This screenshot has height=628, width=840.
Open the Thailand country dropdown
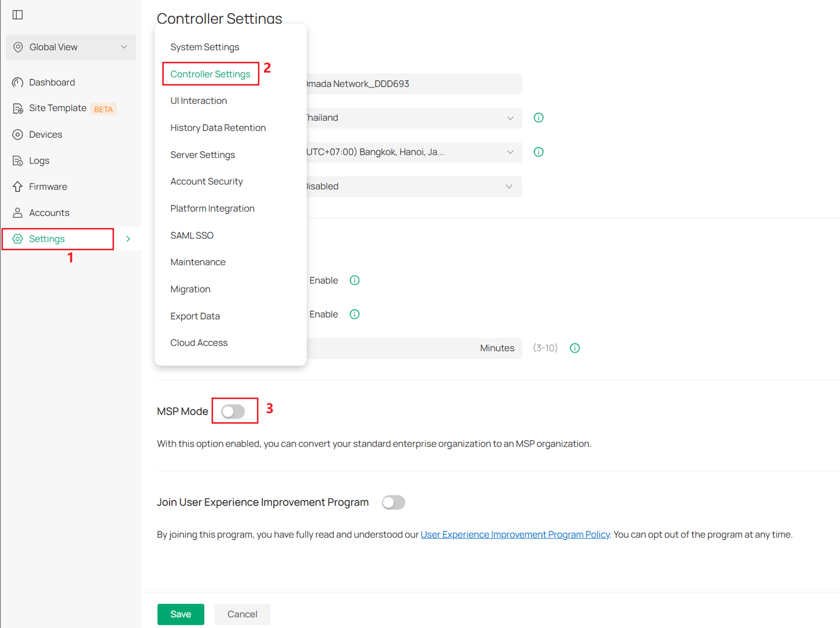(x=510, y=117)
